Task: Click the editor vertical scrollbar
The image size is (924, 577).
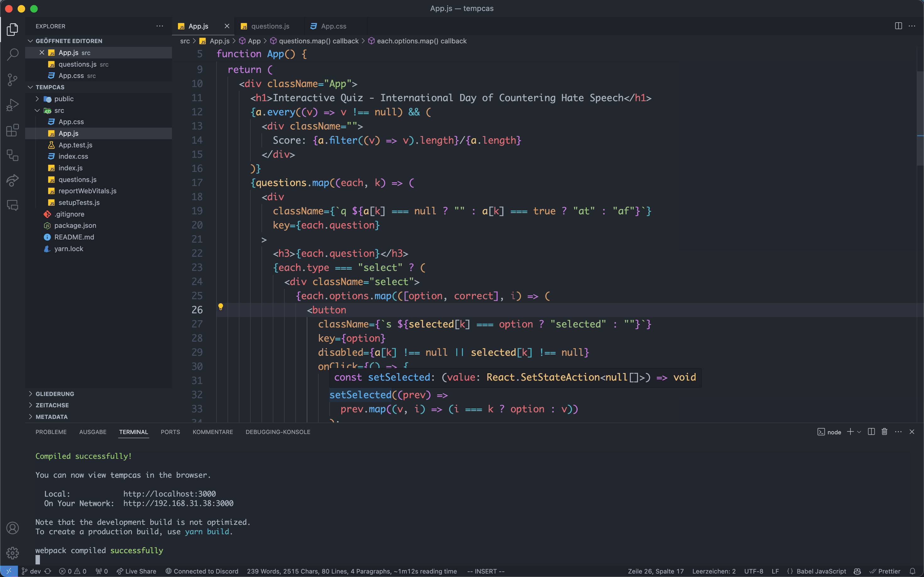Action: pyautogui.click(x=920, y=118)
